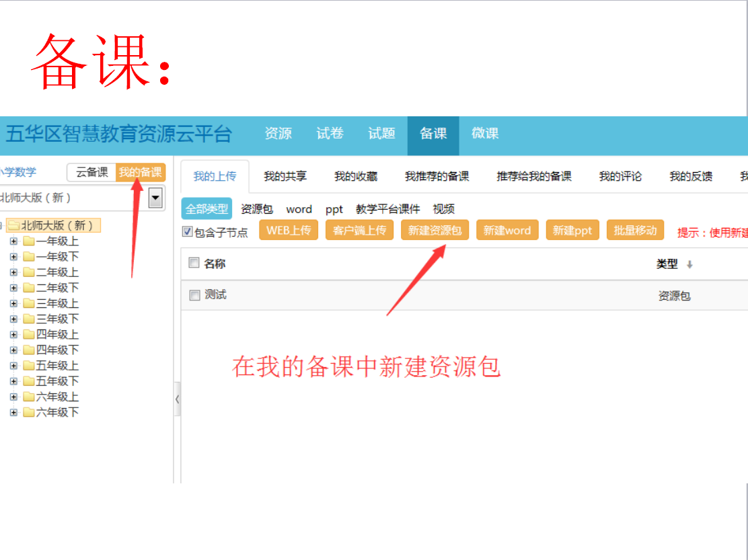Click the WEB上传 button
This screenshot has width=748, height=560.
pyautogui.click(x=289, y=230)
